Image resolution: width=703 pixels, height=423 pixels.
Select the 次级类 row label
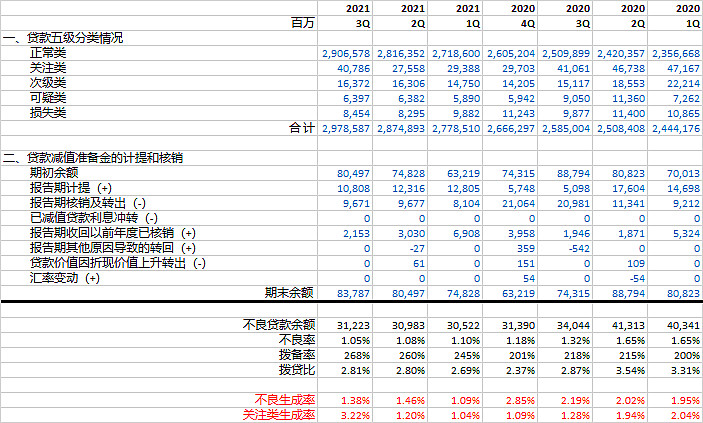coord(48,83)
